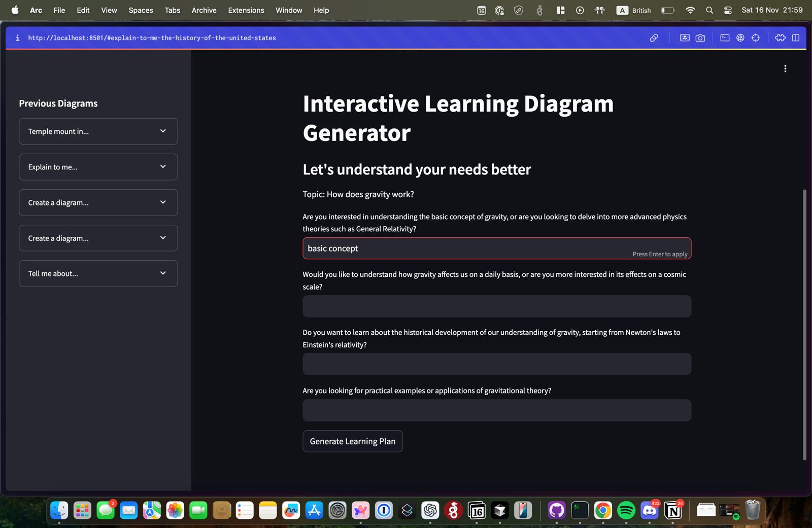
Task: Open Finder from the dock
Action: pyautogui.click(x=59, y=510)
